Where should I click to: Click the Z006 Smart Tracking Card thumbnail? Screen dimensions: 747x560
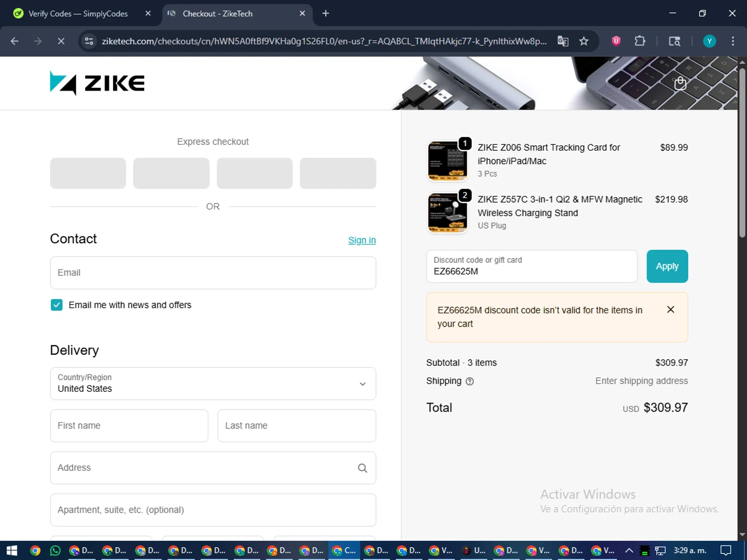point(448,161)
